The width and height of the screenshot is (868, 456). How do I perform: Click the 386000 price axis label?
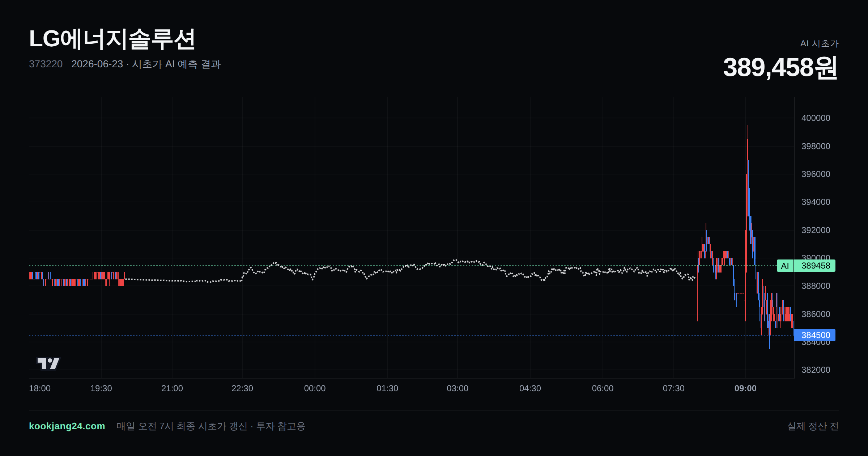click(x=816, y=314)
